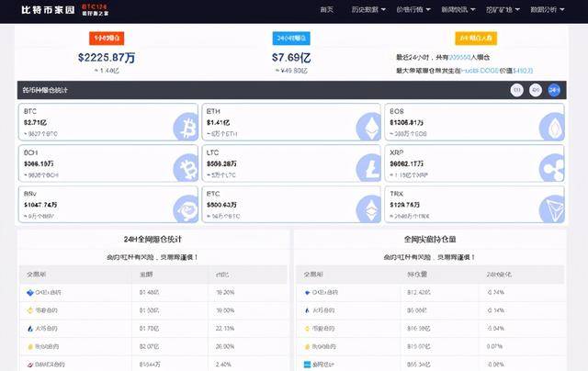Click the red 1小时爆仓 badge
588x371 pixels.
click(x=107, y=38)
